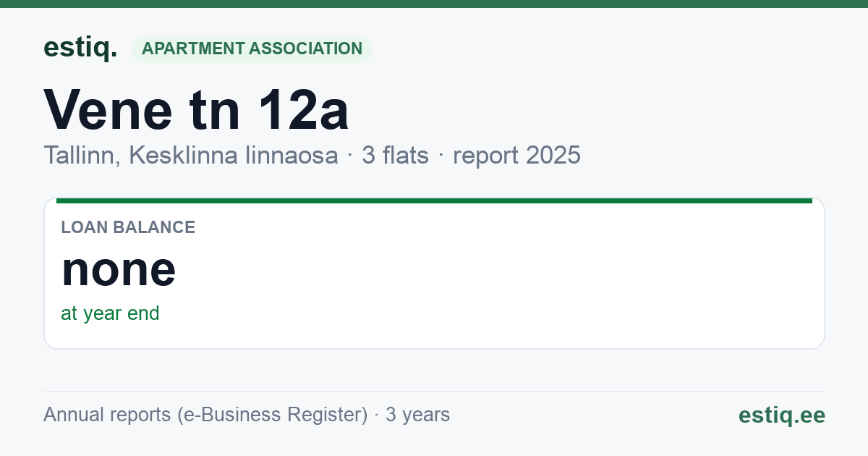Select the LOAN BALANCE label

pyautogui.click(x=128, y=227)
